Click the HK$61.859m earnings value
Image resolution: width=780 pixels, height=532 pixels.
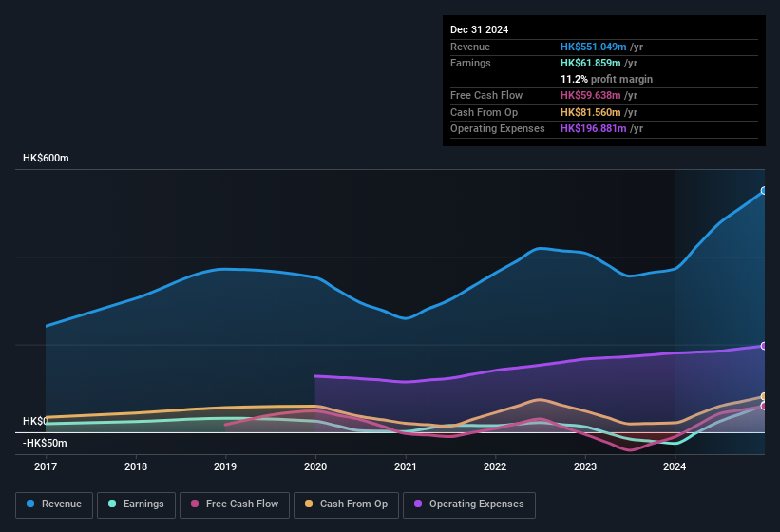[x=591, y=63]
